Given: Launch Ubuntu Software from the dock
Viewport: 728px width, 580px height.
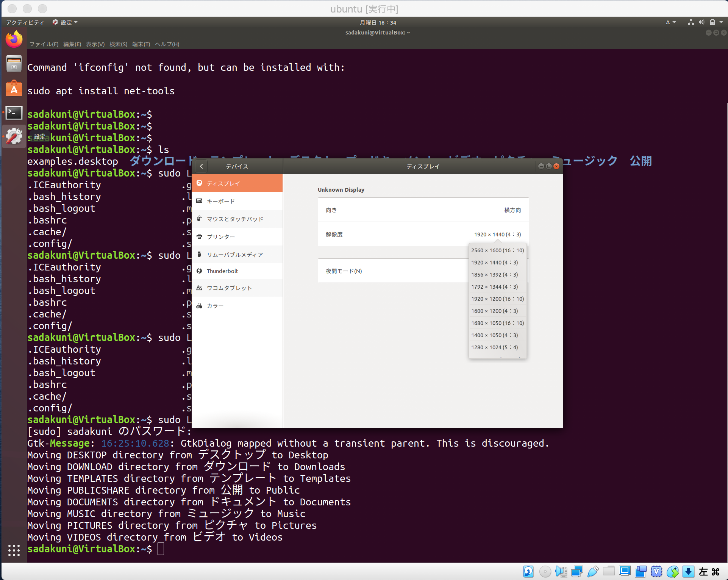Looking at the screenshot, I should coord(14,88).
